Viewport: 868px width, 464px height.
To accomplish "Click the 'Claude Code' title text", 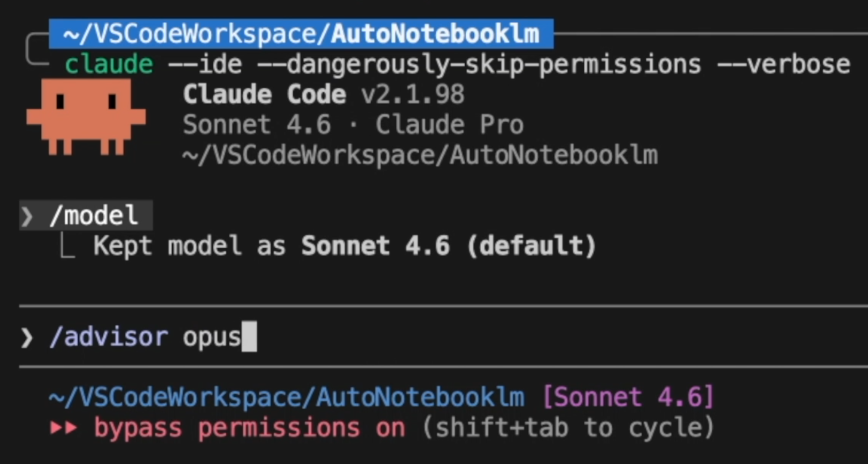I will [x=265, y=94].
